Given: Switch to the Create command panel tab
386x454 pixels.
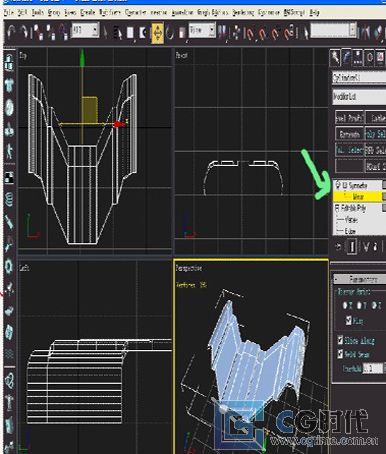Looking at the screenshot, I should pos(335,58).
